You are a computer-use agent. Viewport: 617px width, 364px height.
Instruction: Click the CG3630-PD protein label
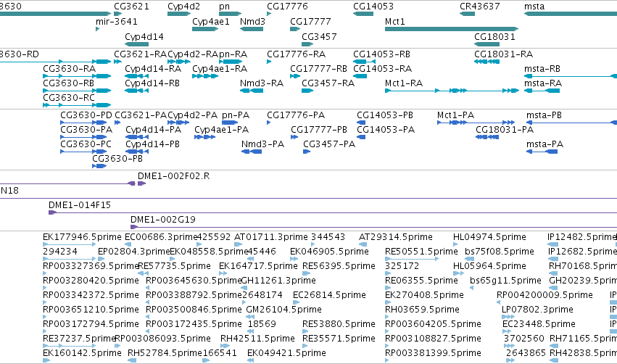86,115
